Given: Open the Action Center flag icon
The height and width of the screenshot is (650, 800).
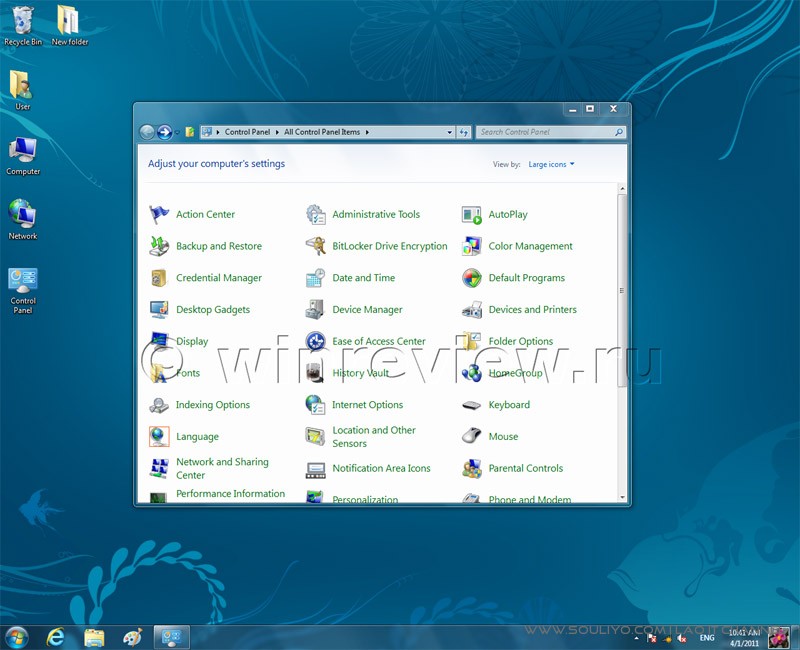Looking at the screenshot, I should [x=159, y=214].
